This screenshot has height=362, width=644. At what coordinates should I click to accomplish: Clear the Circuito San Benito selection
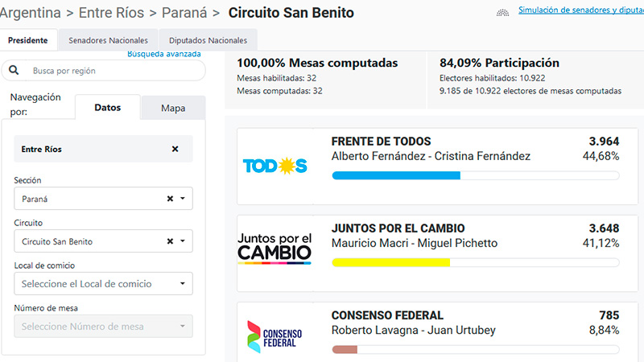click(x=170, y=241)
